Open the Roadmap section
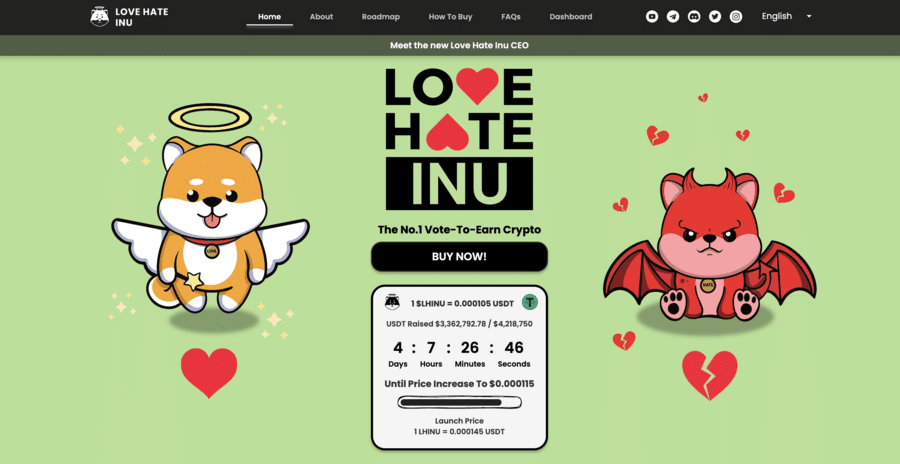The image size is (900, 464). point(381,17)
